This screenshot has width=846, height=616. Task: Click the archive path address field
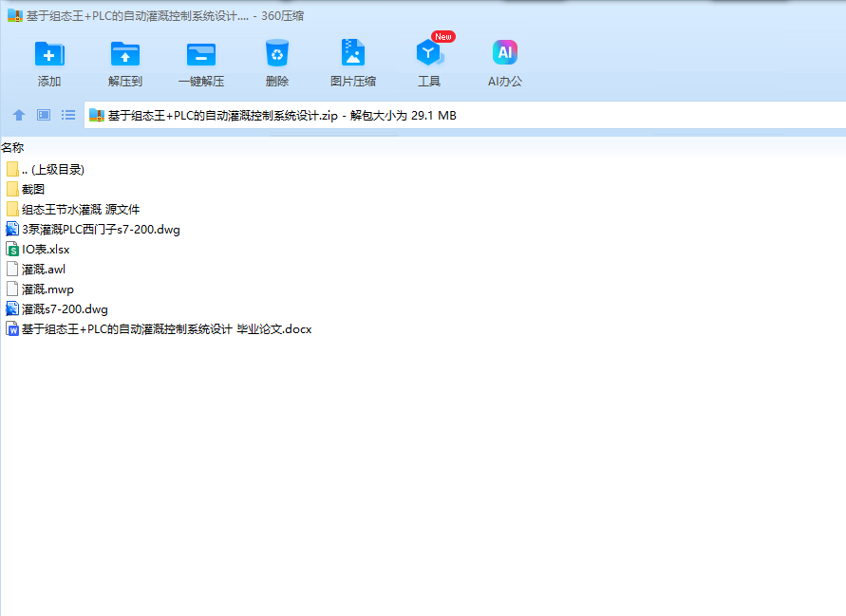tap(464, 116)
